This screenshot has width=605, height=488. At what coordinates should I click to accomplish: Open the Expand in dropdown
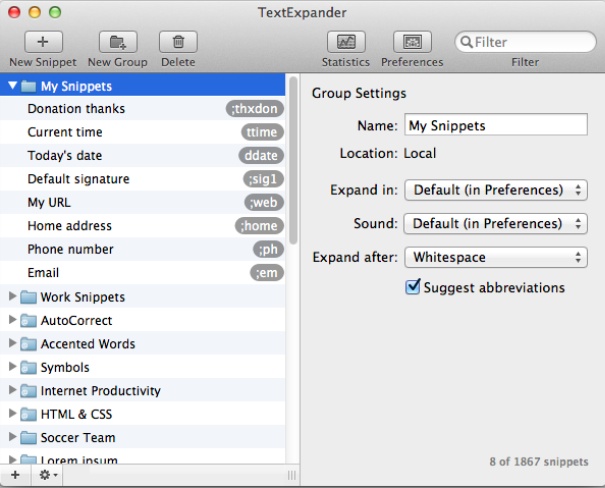click(x=496, y=190)
